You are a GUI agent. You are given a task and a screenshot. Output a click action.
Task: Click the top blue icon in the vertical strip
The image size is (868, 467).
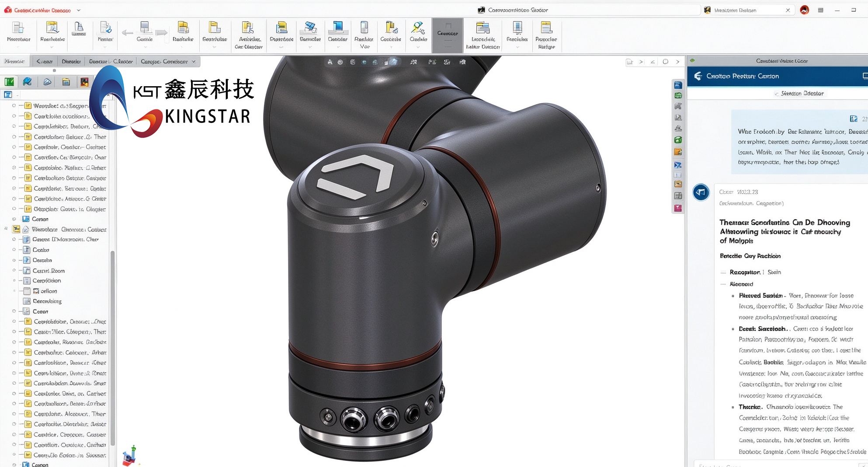coord(678,85)
